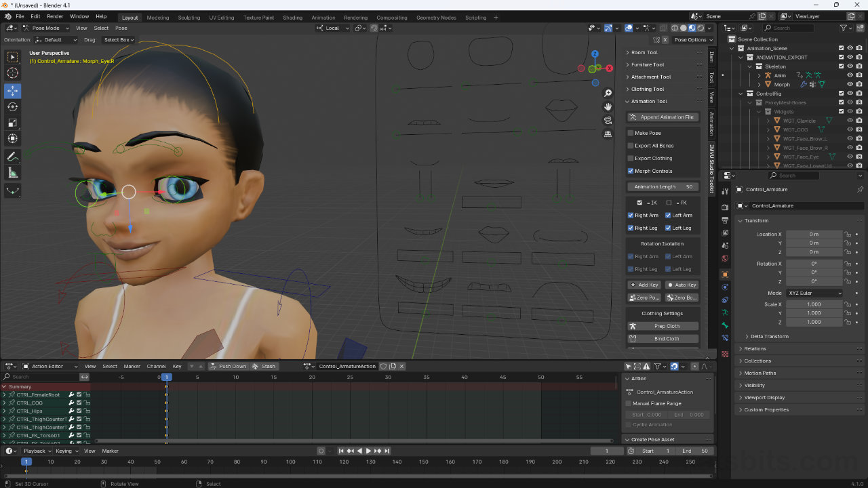Open the Object Data armature properties tab

click(x=725, y=312)
